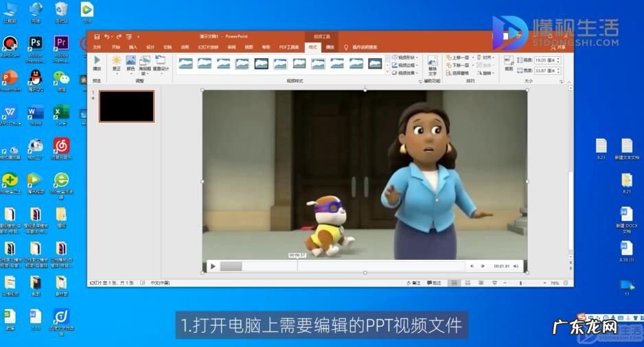Click 上移一层 bring forward
The width and height of the screenshot is (644, 347).
458,58
